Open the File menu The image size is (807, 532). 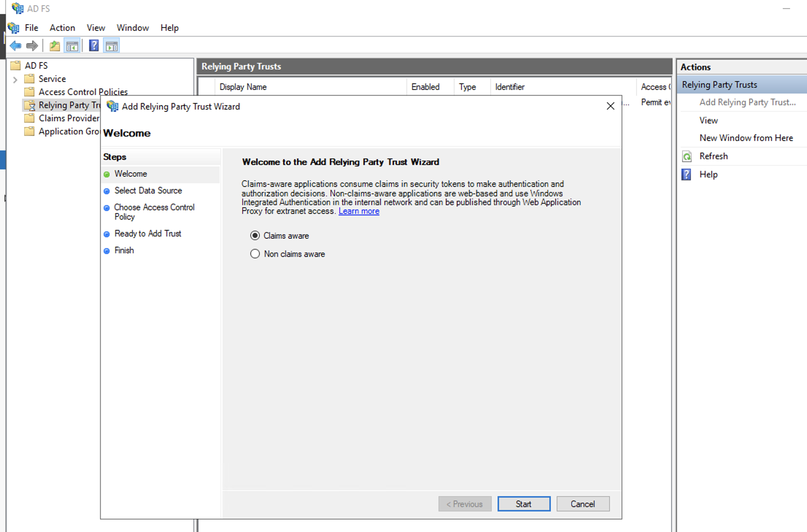[x=31, y=28]
